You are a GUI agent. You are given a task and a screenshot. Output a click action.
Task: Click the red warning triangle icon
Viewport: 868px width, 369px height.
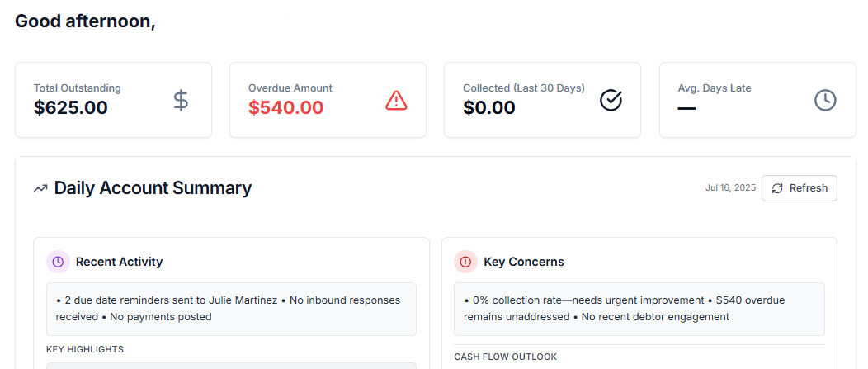click(397, 101)
